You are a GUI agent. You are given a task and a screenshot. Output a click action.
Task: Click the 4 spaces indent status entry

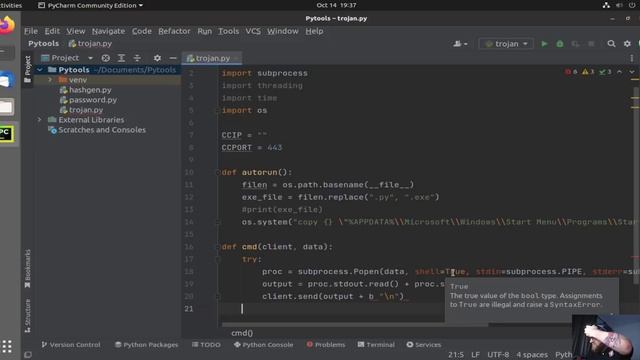coord(532,355)
